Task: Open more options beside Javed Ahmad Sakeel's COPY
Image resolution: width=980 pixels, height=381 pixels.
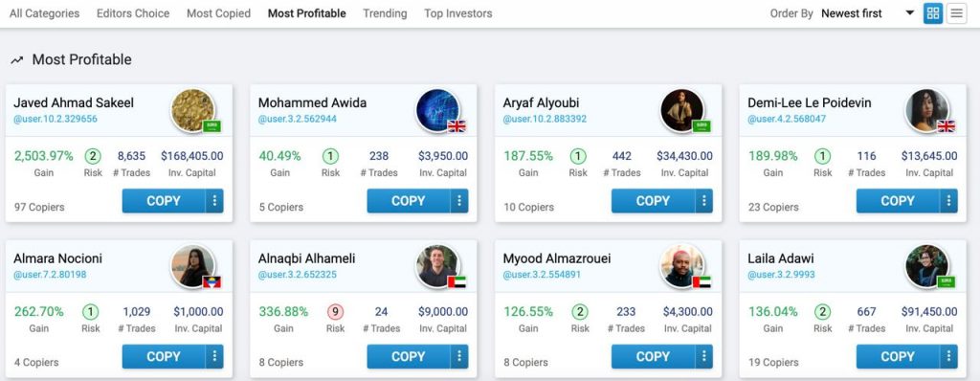Action: tap(214, 201)
